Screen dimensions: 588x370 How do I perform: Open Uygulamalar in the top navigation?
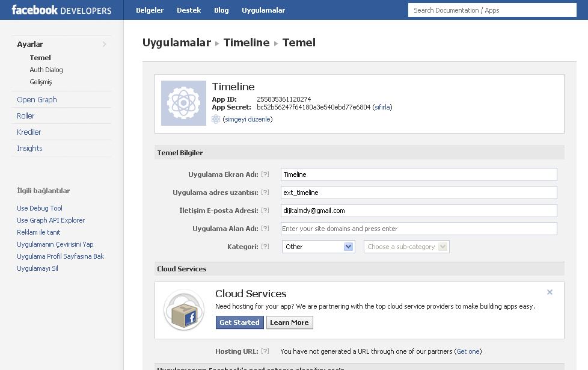(x=263, y=10)
